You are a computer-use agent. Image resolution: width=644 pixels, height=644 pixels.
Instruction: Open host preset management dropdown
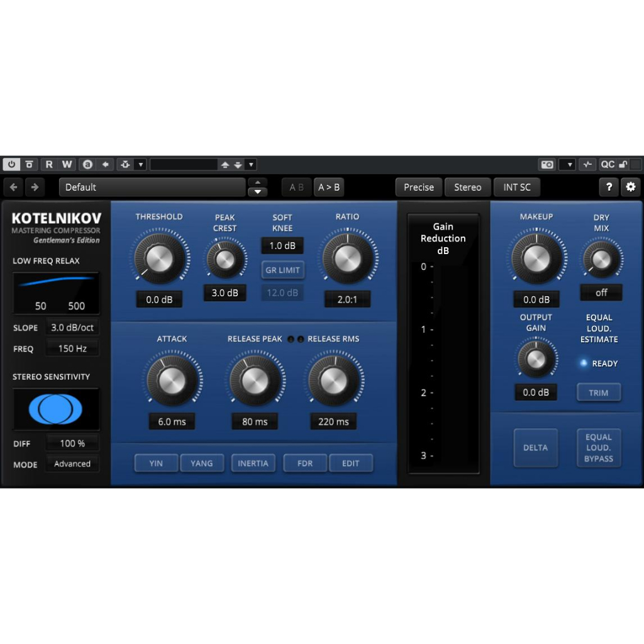pos(251,164)
